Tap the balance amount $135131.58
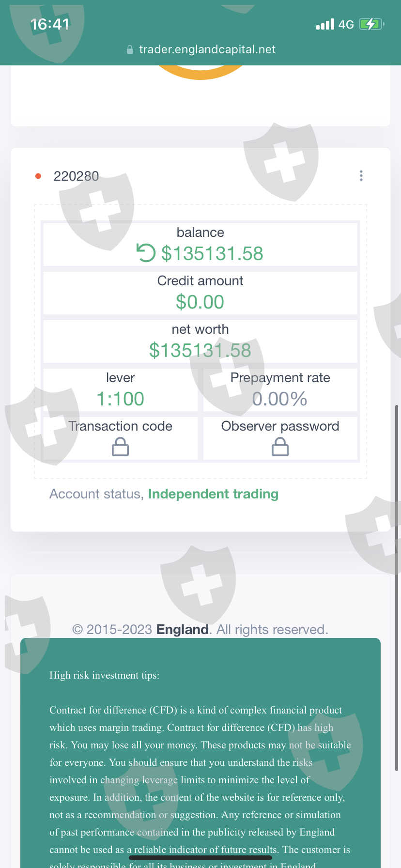 point(212,253)
